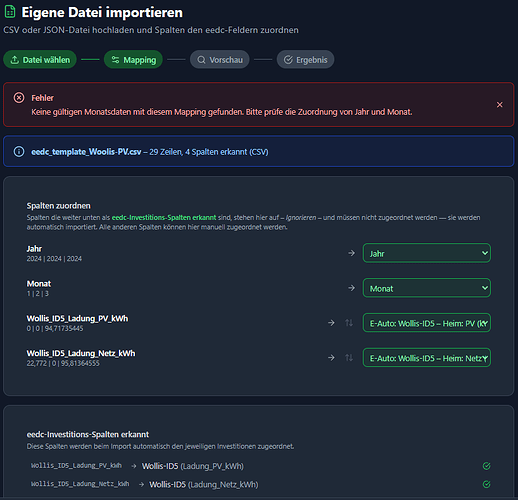Dismiss the Fehler error banner

click(x=499, y=105)
